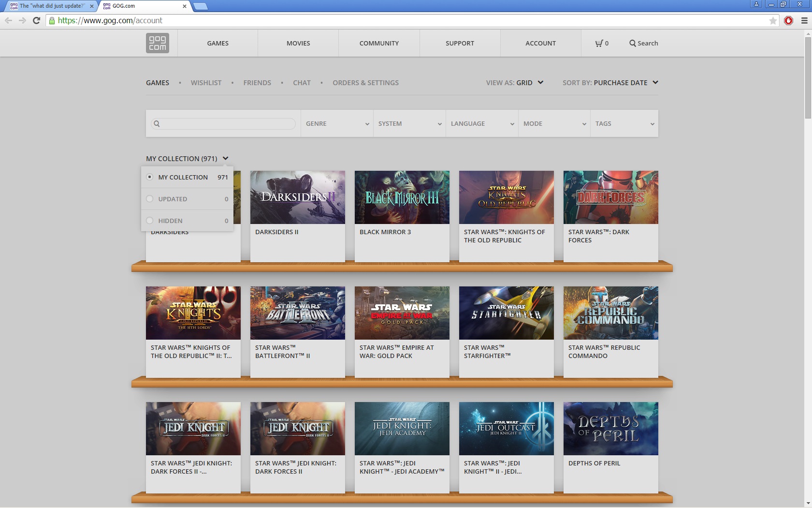812x508 pixels.
Task: Click the green padlock security icon
Action: pyautogui.click(x=52, y=20)
